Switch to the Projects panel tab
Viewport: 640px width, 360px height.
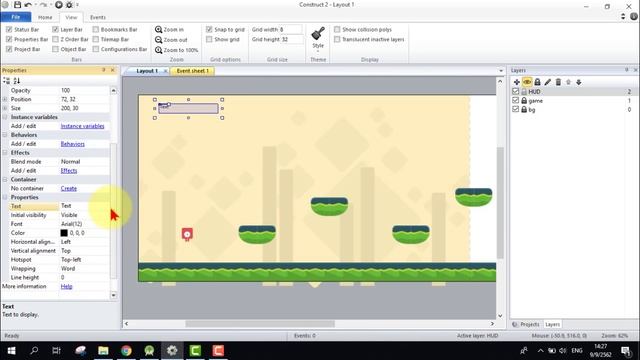tap(527, 324)
